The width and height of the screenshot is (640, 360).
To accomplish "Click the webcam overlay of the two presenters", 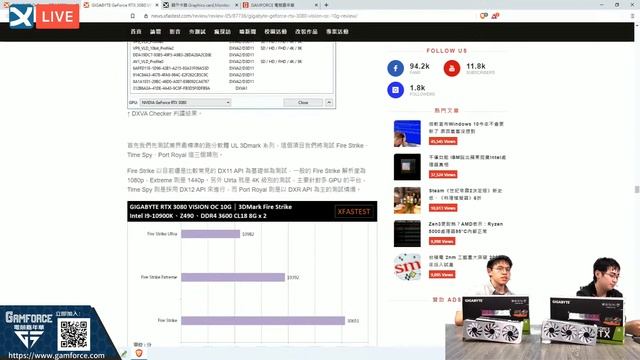I will [x=542, y=308].
